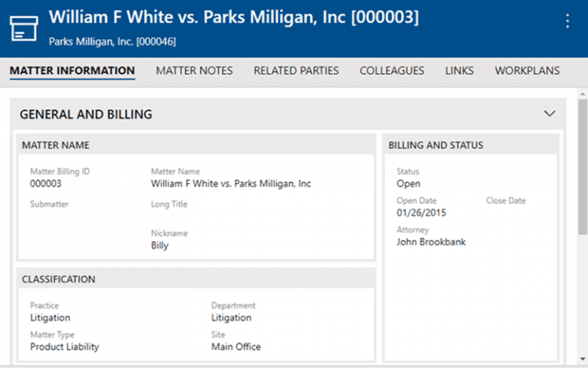The height and width of the screenshot is (368, 588).
Task: Click the matter archive box icon
Action: coord(24,28)
